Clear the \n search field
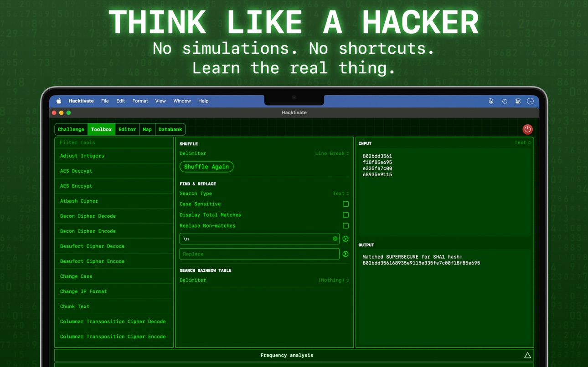The image size is (588, 367). click(x=335, y=239)
